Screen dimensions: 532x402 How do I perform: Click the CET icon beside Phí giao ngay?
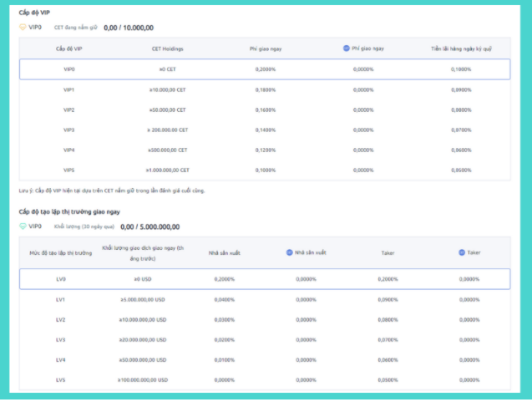click(347, 48)
